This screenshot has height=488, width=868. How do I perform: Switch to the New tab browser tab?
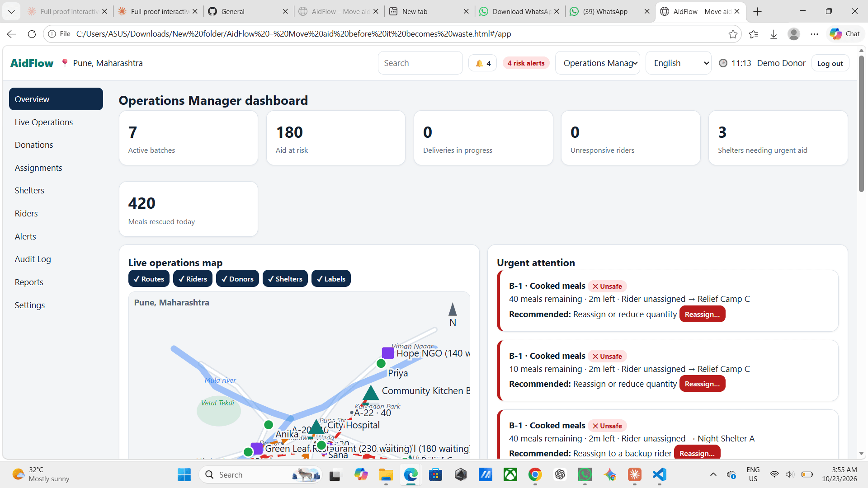(425, 11)
